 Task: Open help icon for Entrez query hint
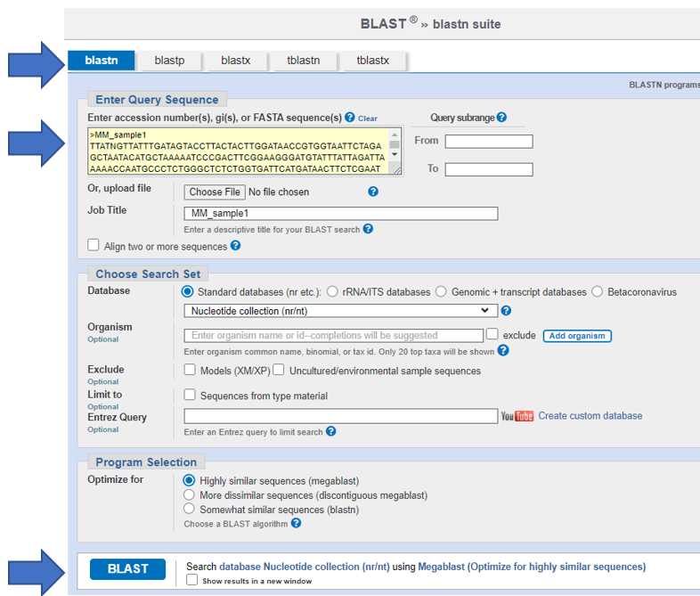pyautogui.click(x=330, y=431)
